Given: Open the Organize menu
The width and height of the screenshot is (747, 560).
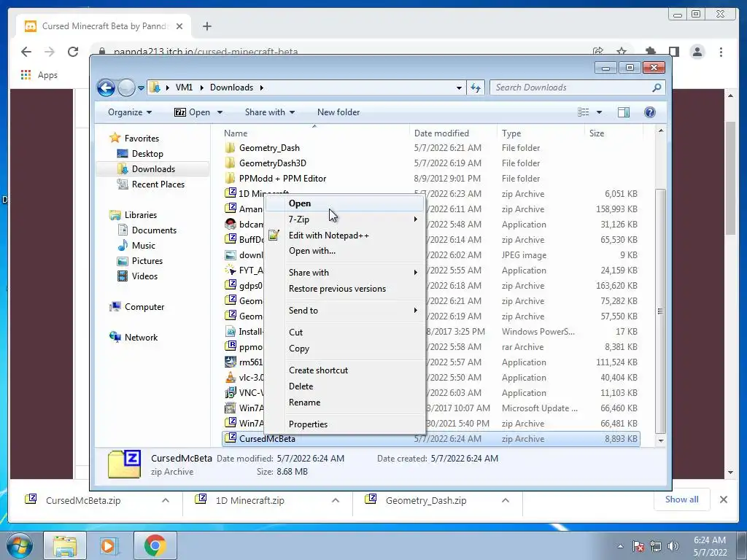Looking at the screenshot, I should coord(130,112).
